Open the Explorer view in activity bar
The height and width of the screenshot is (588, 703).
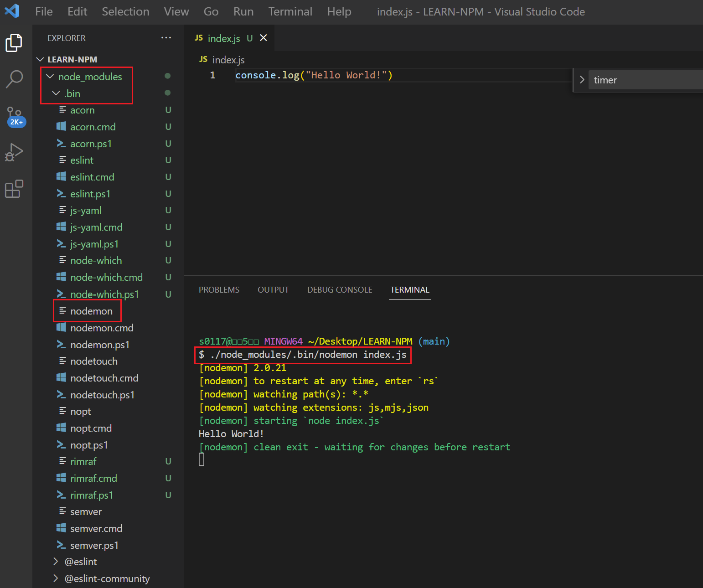14,43
